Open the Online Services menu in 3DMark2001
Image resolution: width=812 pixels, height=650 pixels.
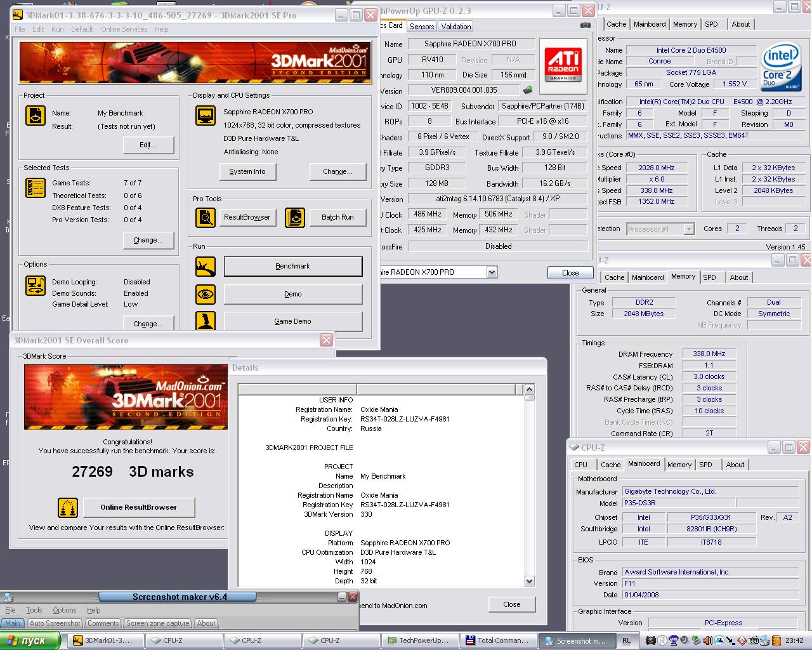coord(124,29)
